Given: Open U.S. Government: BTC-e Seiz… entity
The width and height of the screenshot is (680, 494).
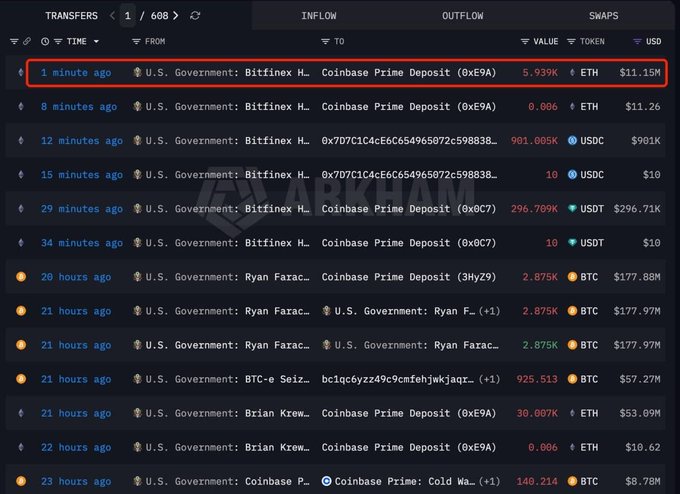Looking at the screenshot, I should coord(227,379).
